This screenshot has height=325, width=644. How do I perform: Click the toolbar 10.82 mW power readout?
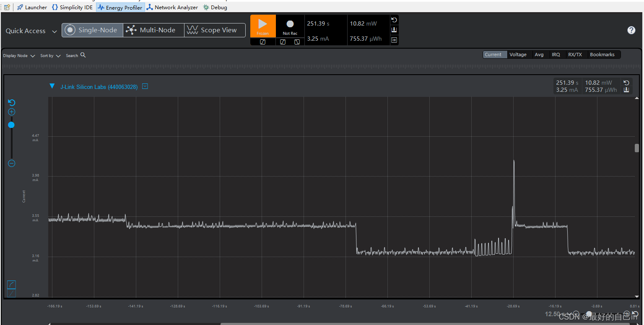click(x=363, y=23)
